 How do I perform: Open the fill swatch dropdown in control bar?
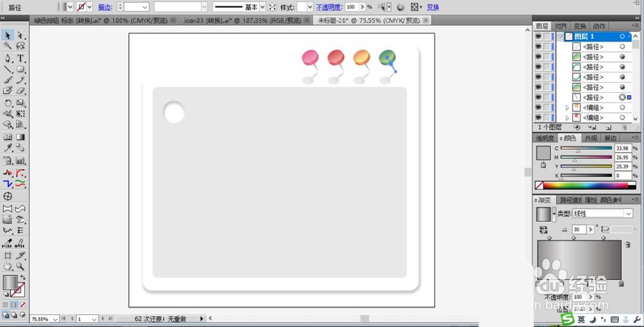(x=70, y=7)
